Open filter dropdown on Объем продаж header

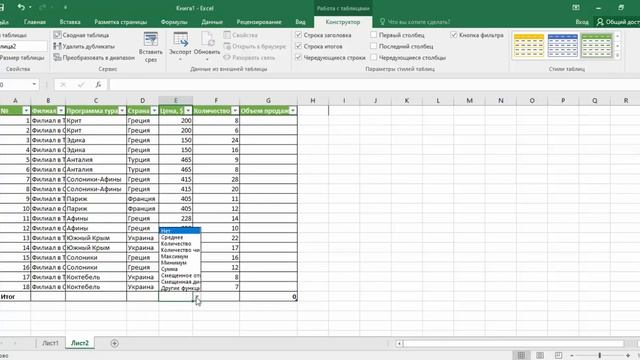[293, 111]
